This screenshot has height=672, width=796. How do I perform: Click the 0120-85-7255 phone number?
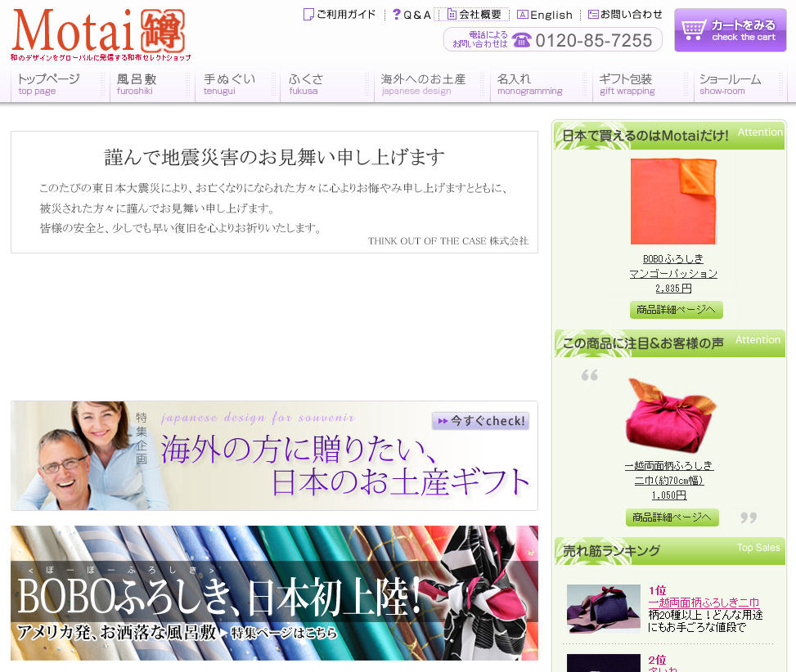coord(593,41)
